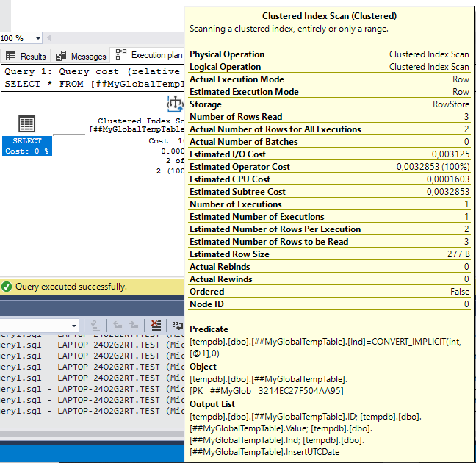Viewport: 476px width, 463px height.
Task: Click the Clustered Index Scan operator icon
Action: tap(175, 104)
